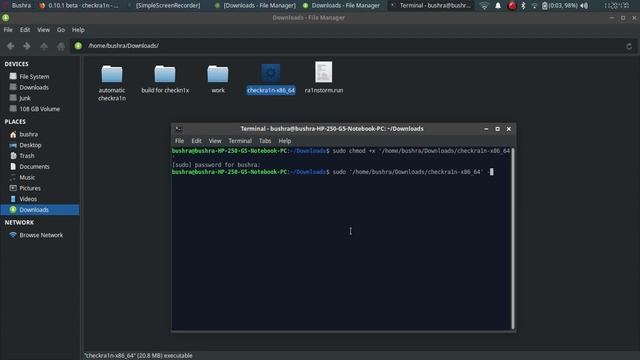This screenshot has width=640, height=360.
Task: Open the battery status indicator
Action: (x=559, y=6)
